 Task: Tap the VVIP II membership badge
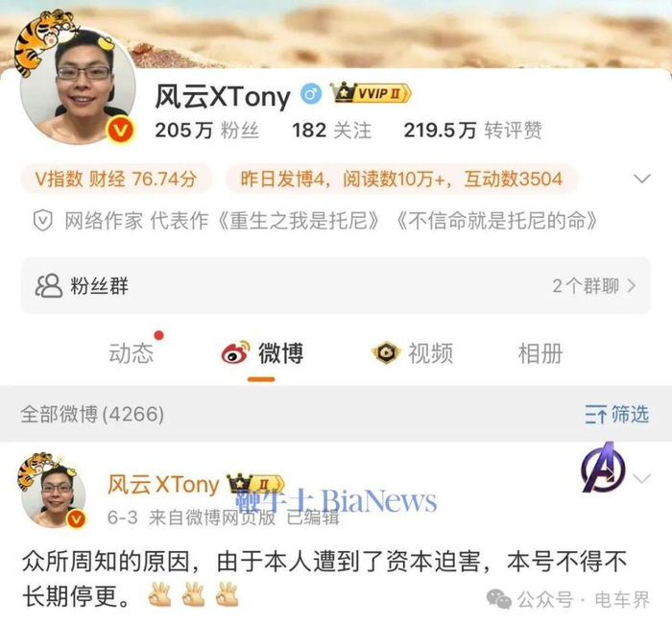coord(371,93)
